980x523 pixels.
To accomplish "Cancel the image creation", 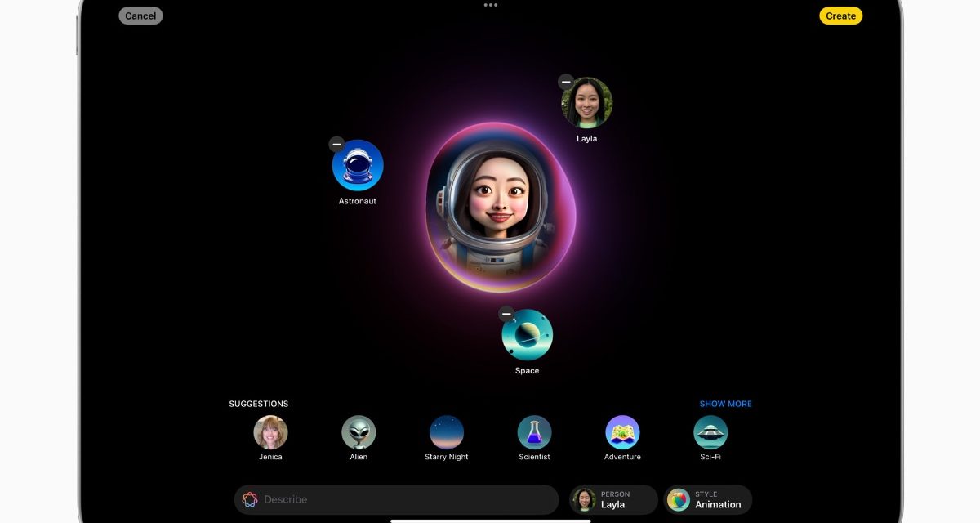I will [140, 16].
